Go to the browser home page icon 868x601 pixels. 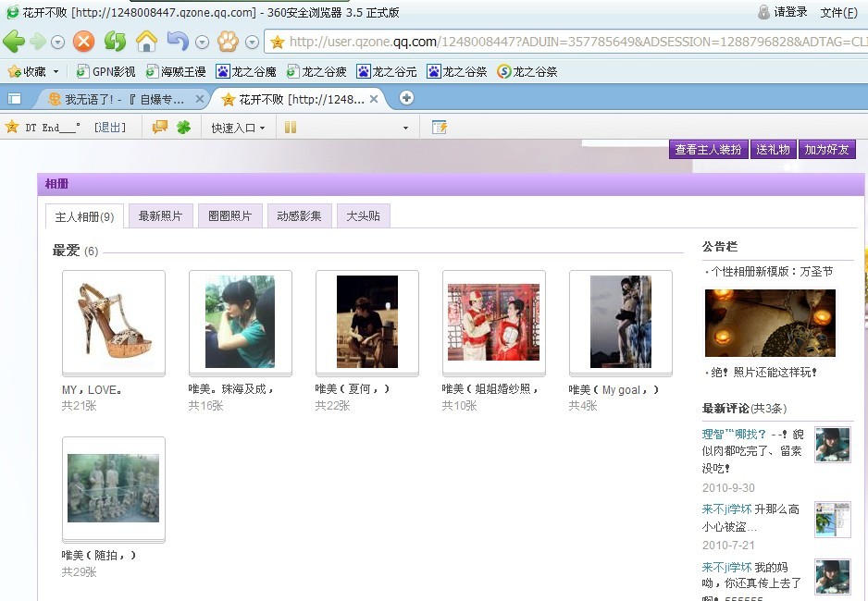[x=147, y=42]
